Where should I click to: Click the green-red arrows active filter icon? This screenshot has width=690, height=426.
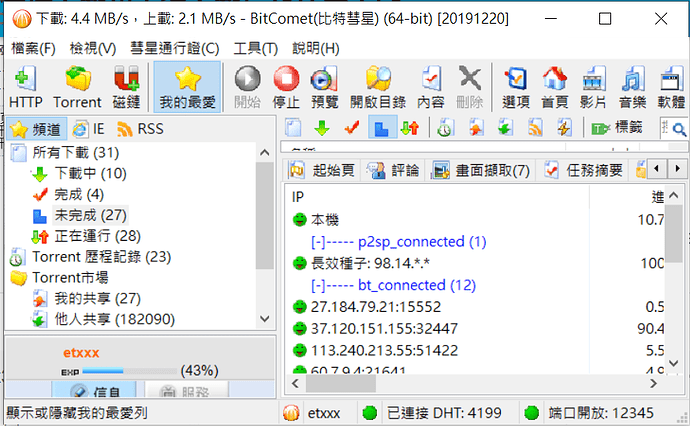pos(410,128)
